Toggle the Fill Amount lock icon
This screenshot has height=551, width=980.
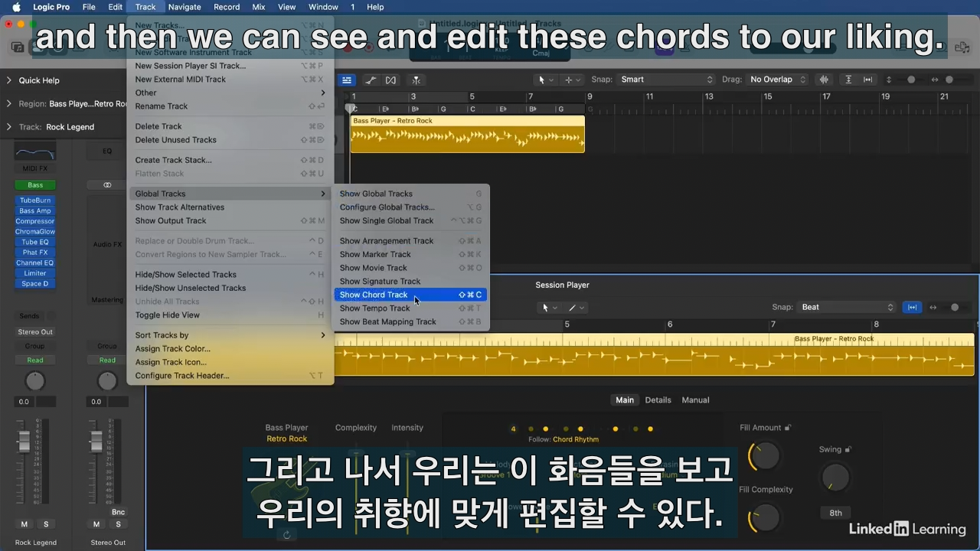(x=788, y=428)
